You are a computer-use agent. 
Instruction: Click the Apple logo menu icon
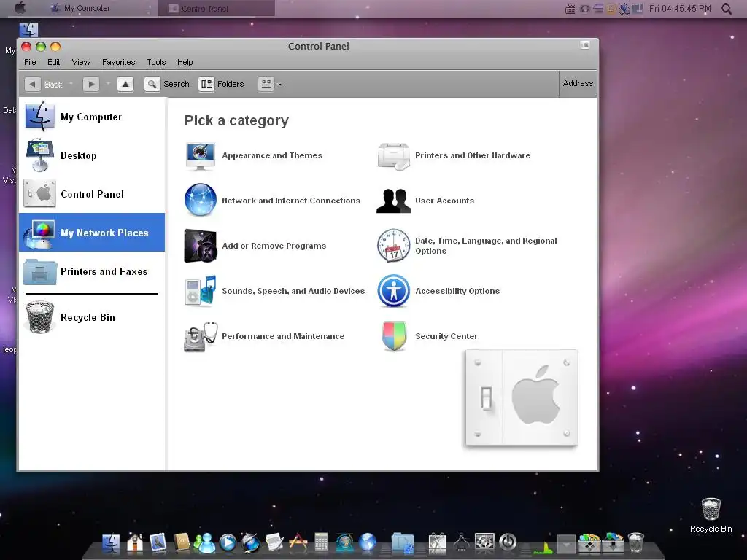click(x=20, y=7)
